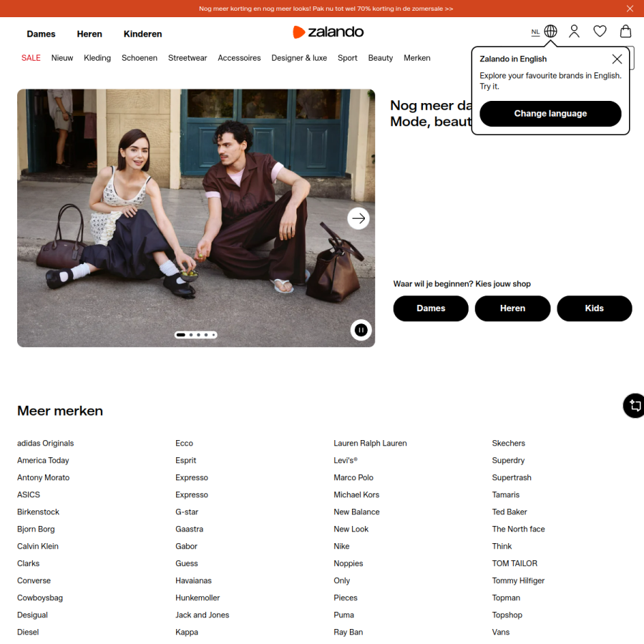
Task: Open G-star brand link
Action: 187,512
